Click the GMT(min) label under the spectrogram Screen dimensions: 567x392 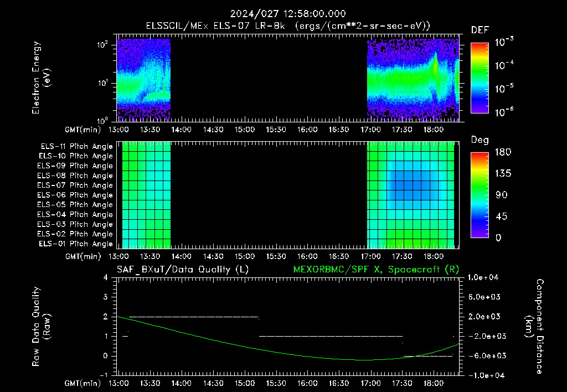tap(83, 130)
